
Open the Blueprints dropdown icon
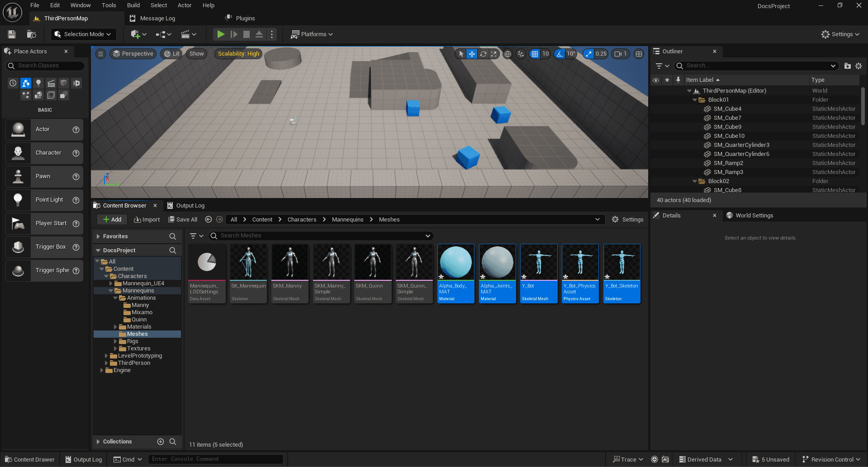163,34
